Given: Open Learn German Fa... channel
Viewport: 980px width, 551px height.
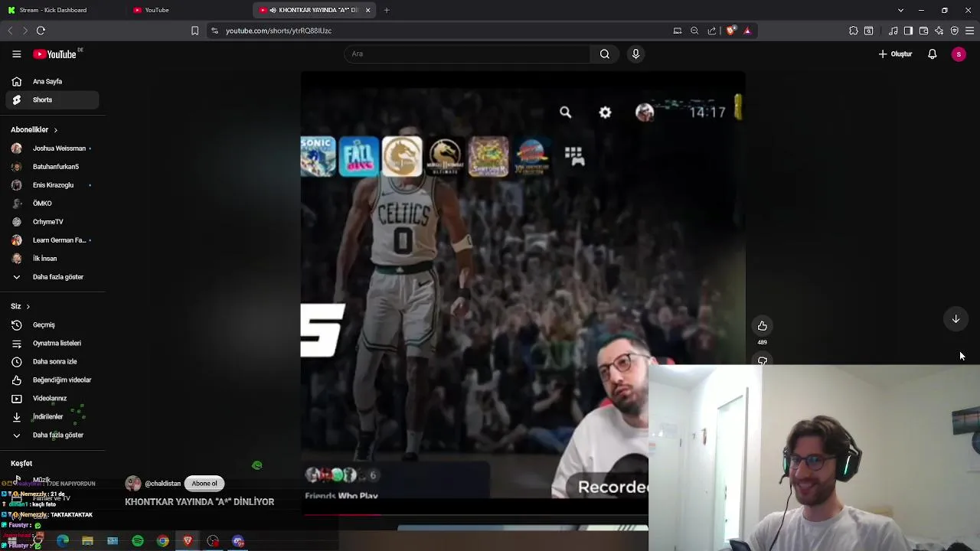Looking at the screenshot, I should pos(52,240).
